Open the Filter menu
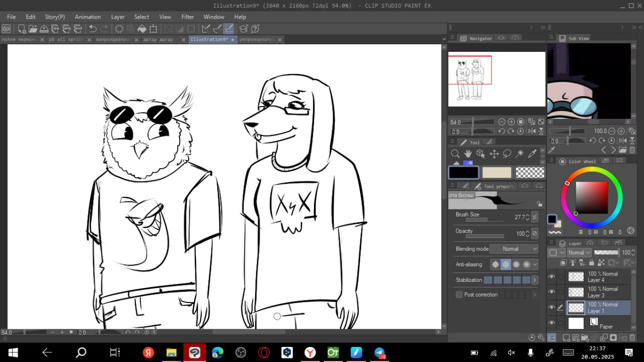The image size is (644, 362). [x=188, y=17]
